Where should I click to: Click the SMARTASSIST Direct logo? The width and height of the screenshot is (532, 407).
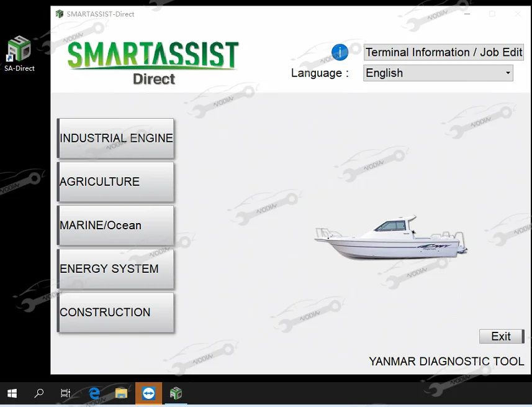click(153, 63)
